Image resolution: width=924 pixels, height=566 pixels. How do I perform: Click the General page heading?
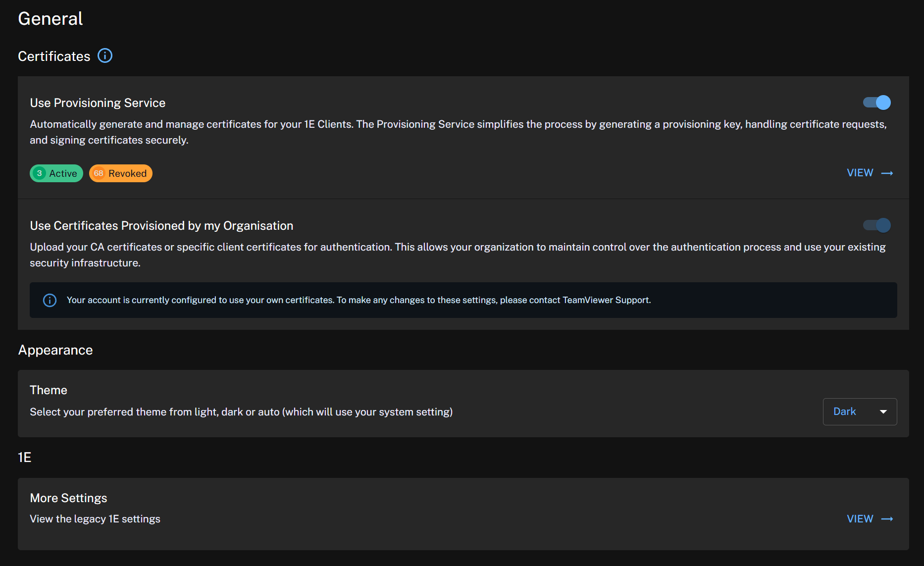(x=51, y=19)
